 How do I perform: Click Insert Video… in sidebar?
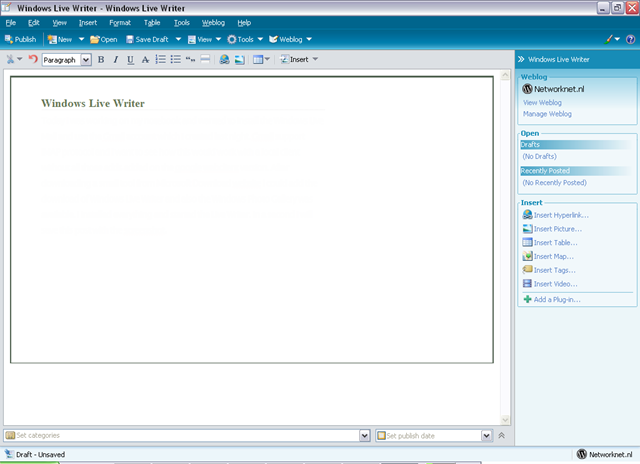coord(550,284)
